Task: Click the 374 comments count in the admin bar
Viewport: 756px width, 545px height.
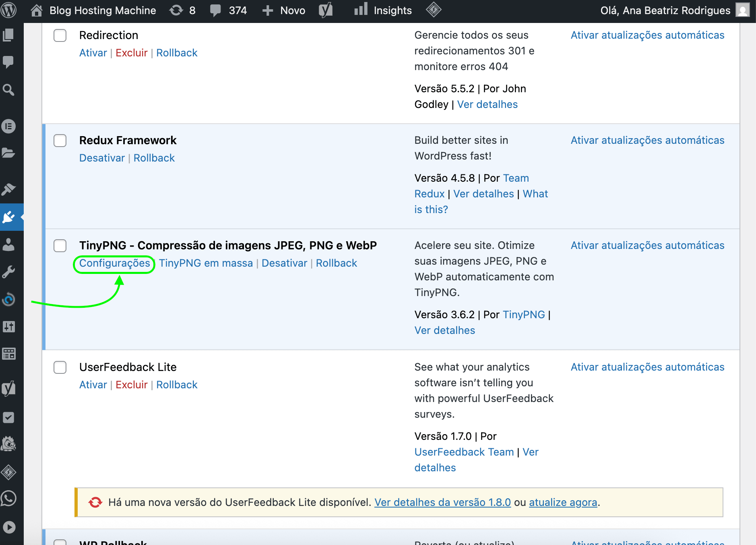Action: point(238,10)
